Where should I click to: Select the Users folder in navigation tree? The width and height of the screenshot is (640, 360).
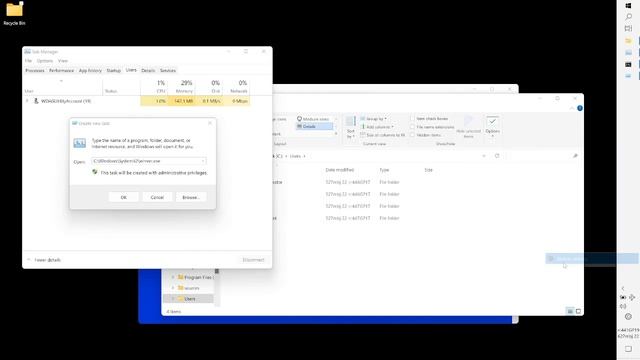click(190, 299)
